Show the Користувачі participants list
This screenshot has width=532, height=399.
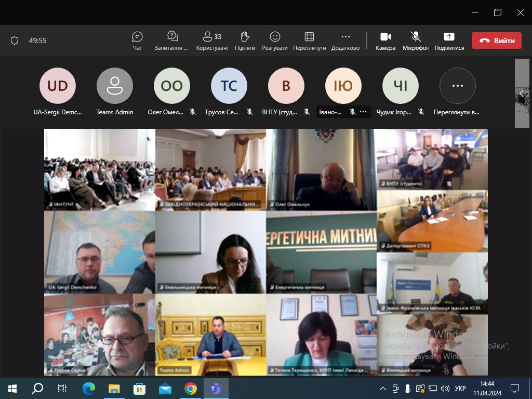click(x=212, y=41)
